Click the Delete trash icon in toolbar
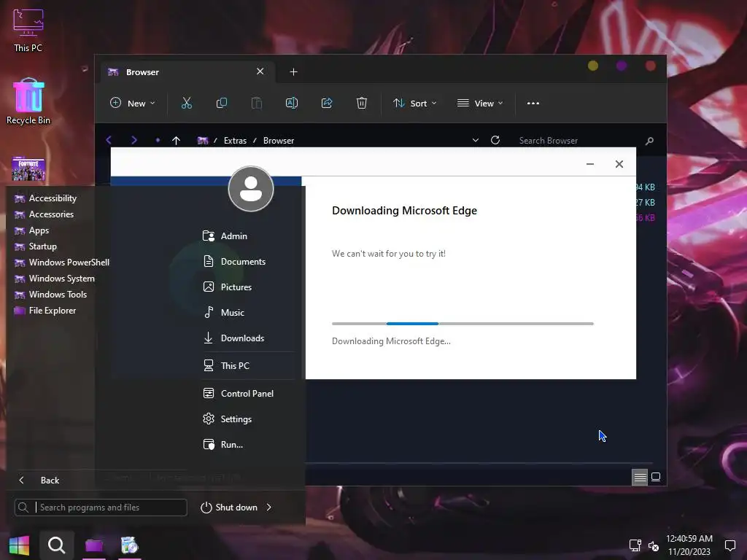 pyautogui.click(x=362, y=103)
